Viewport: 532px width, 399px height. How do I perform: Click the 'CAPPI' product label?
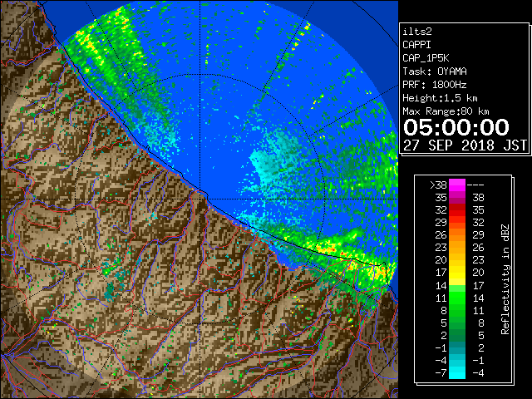point(416,45)
